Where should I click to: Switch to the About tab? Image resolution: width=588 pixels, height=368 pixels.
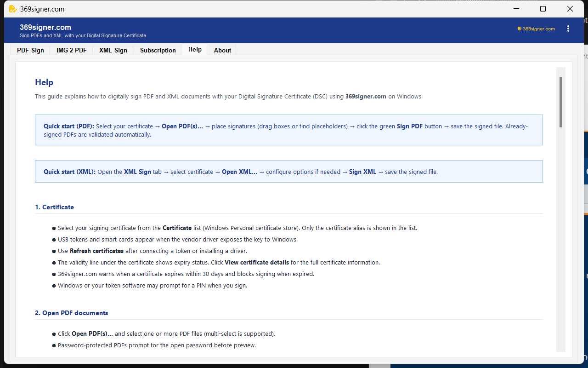pyautogui.click(x=222, y=50)
